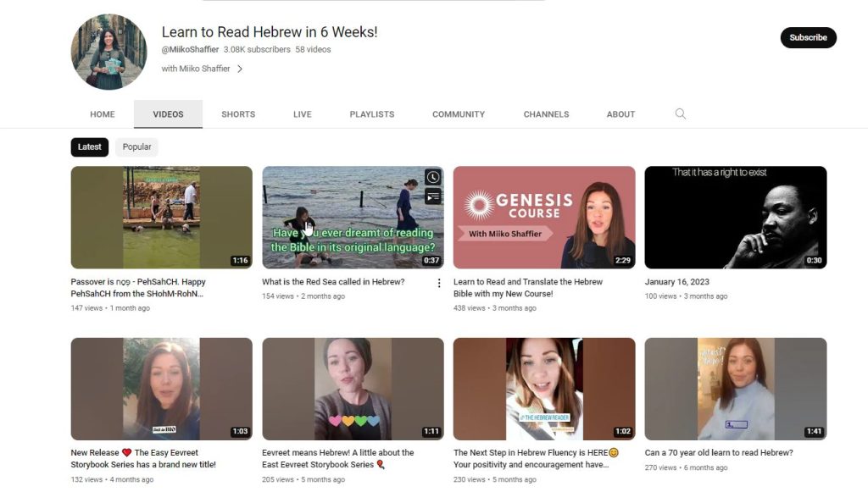Expand channel description chevron next to Miiko Shaffier

point(240,69)
